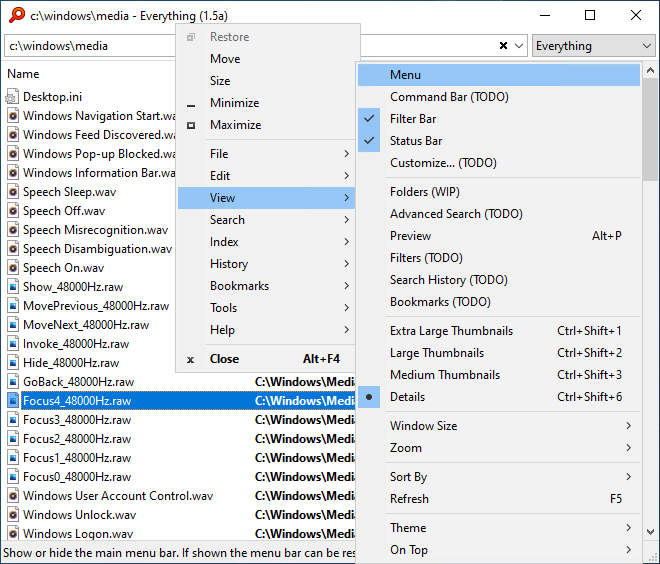Select the Hide_48000Hz.raw file name

coord(71,363)
